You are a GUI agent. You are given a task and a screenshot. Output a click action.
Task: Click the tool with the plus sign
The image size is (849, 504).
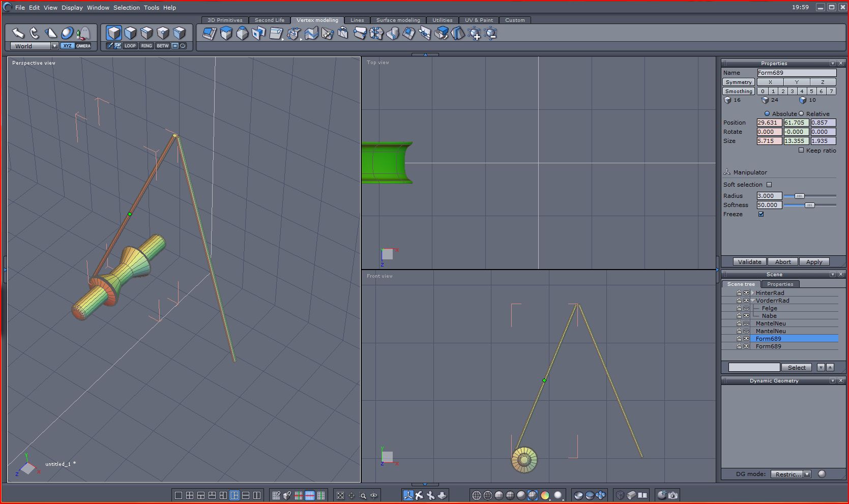[x=475, y=34]
